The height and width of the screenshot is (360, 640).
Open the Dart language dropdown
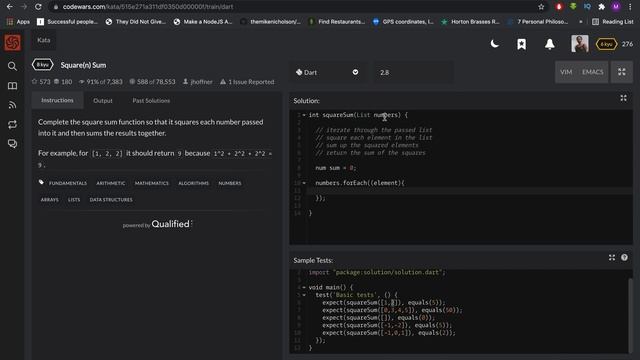click(x=327, y=72)
